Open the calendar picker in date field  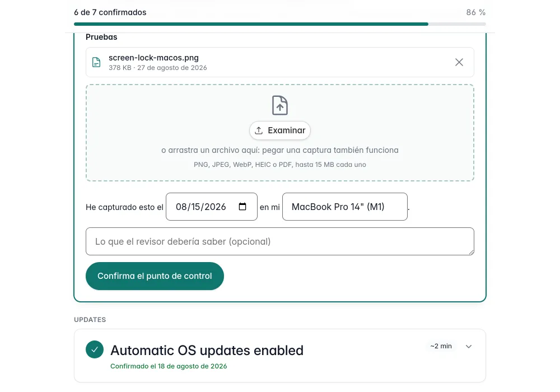point(242,206)
